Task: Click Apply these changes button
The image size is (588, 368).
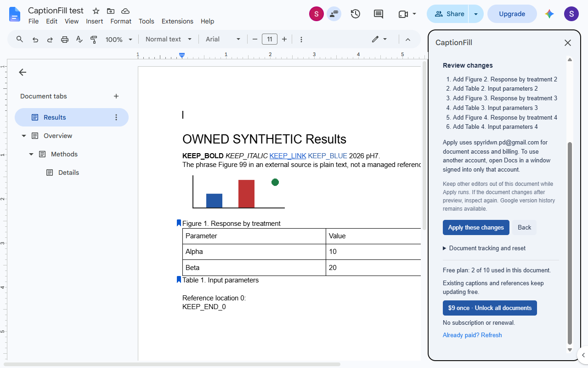Action: 476,228
